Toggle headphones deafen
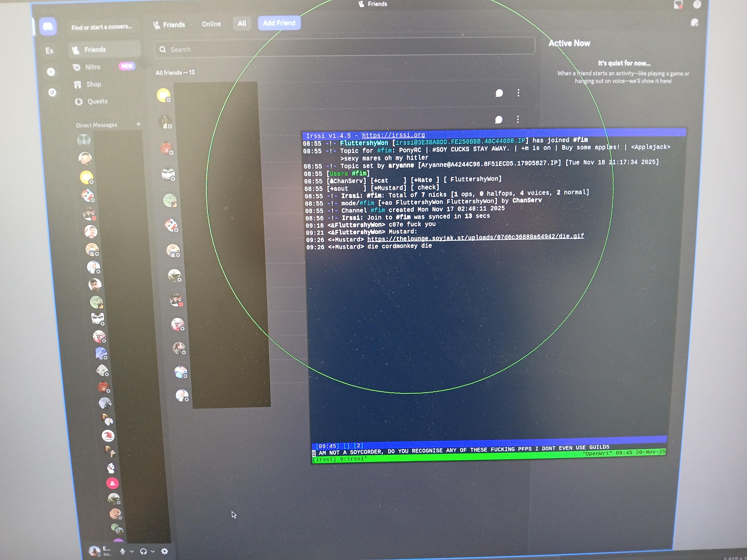This screenshot has width=747, height=560. 144,551
